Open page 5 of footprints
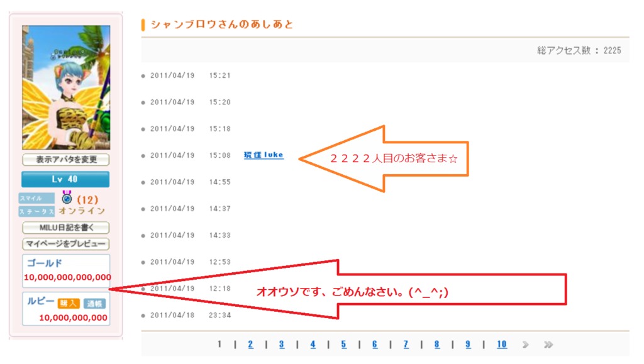Viewport: 644px width, 364px height. click(x=343, y=345)
